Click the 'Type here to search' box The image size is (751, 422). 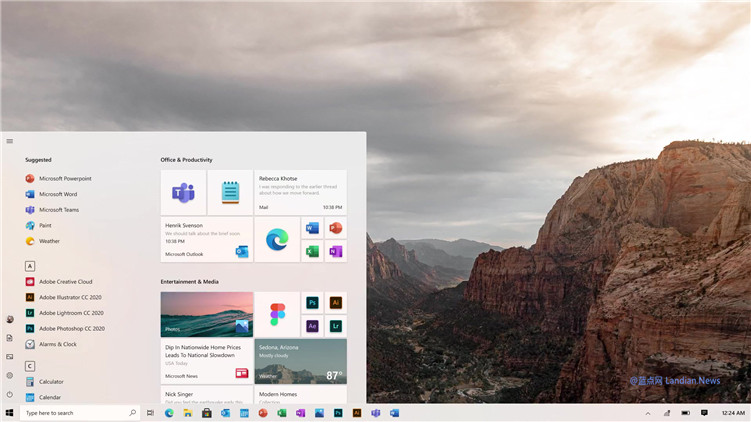click(x=80, y=413)
